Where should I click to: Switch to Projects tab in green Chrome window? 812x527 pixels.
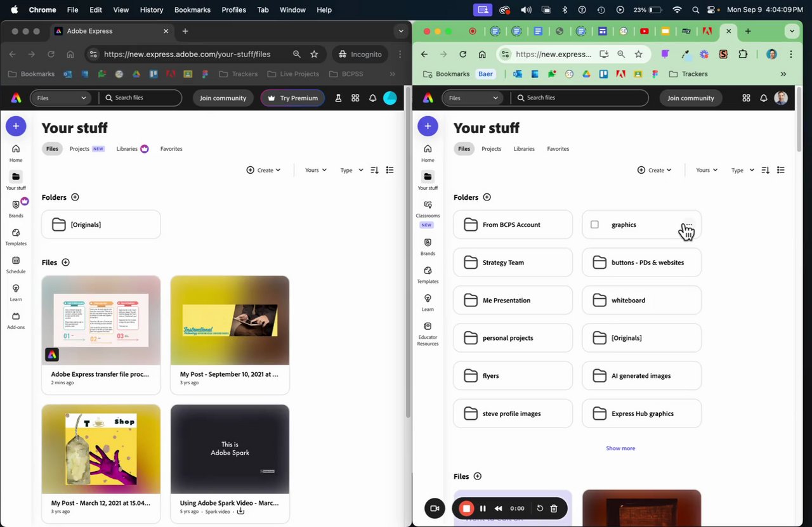pos(492,149)
